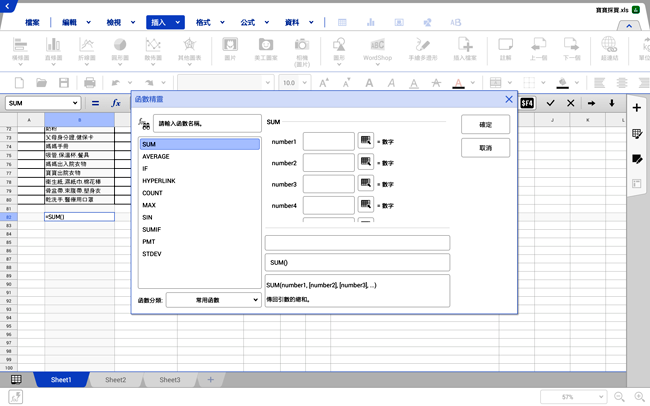Insert a shape from ribbon
The width and height of the screenshot is (650, 406).
(339, 51)
